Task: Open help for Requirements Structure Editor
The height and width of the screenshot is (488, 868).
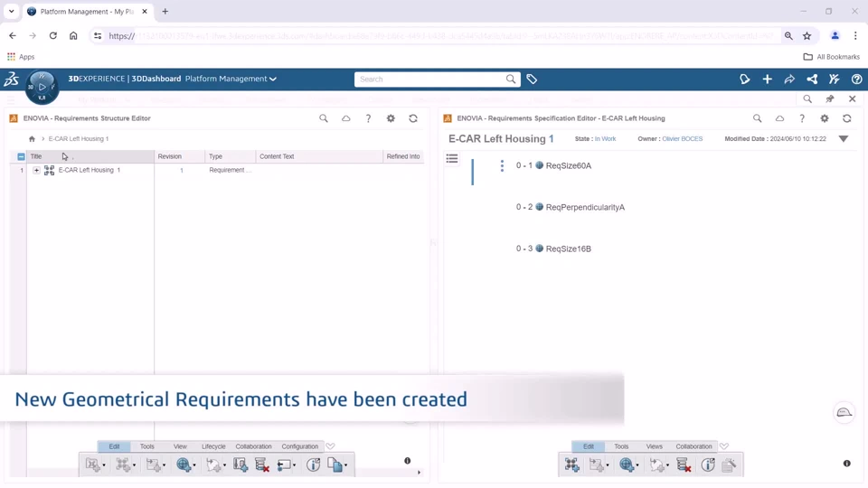Action: pyautogui.click(x=368, y=118)
